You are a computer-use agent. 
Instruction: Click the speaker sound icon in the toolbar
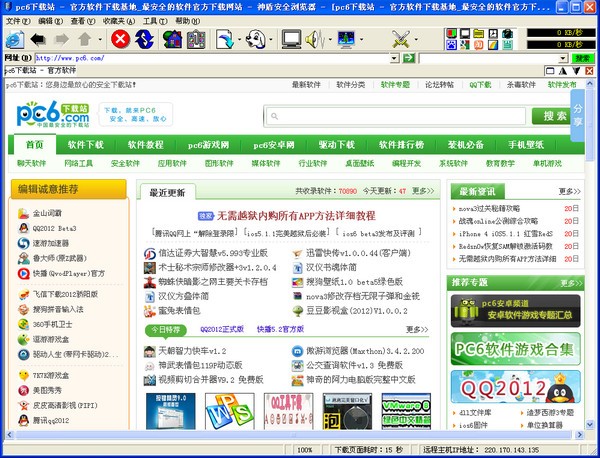315,39
